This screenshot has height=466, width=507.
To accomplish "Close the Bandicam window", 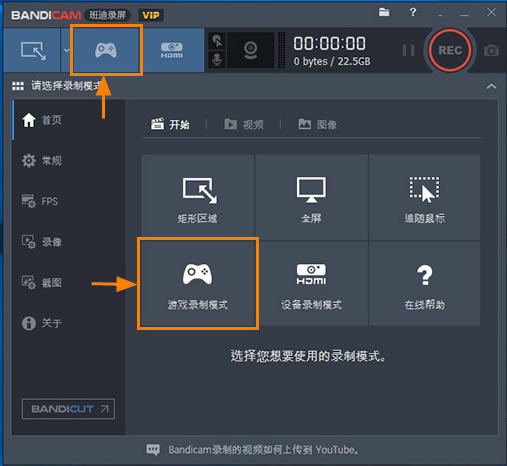I will (491, 12).
